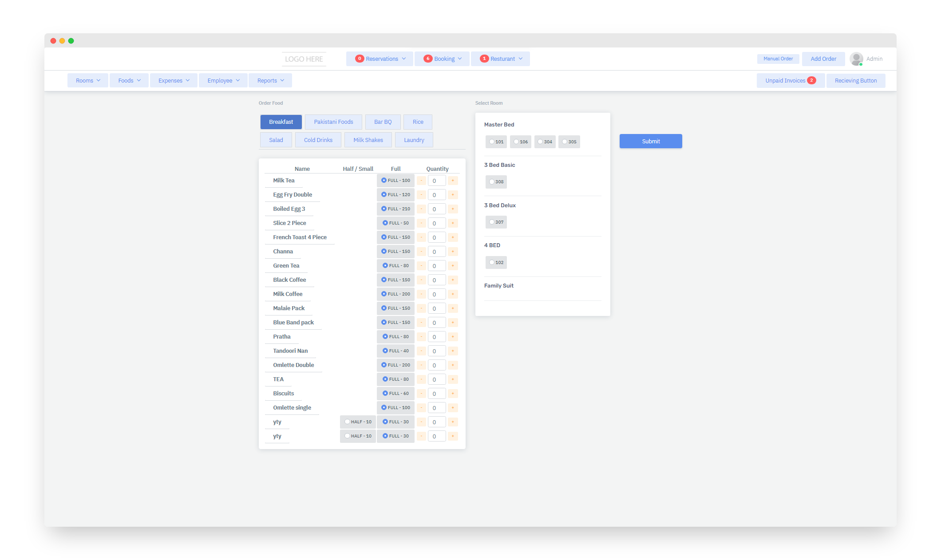Image resolution: width=941 pixels, height=560 pixels.
Task: Open the Cold Drinks category tab
Action: (318, 140)
